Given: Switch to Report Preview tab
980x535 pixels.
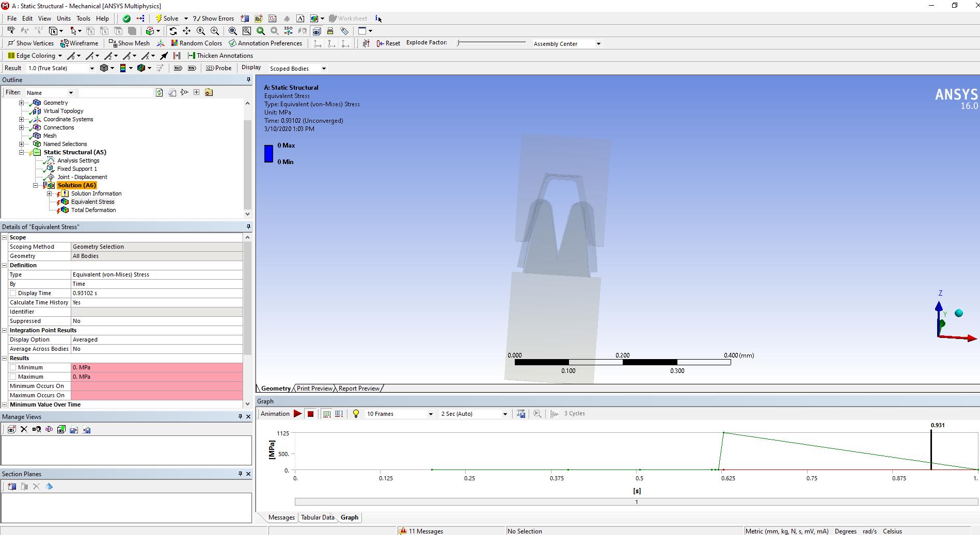Looking at the screenshot, I should (359, 388).
